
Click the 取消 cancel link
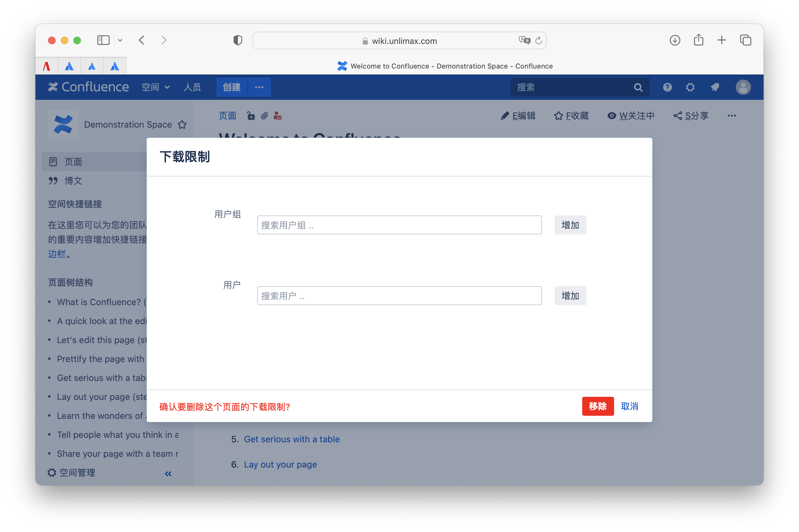(629, 407)
